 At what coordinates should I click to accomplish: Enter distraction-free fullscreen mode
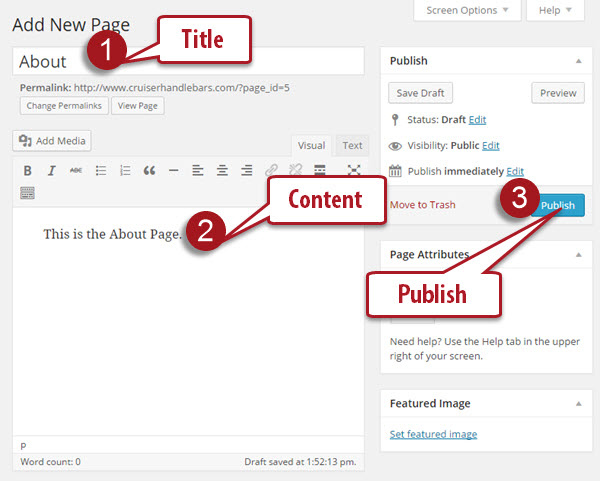[x=354, y=170]
